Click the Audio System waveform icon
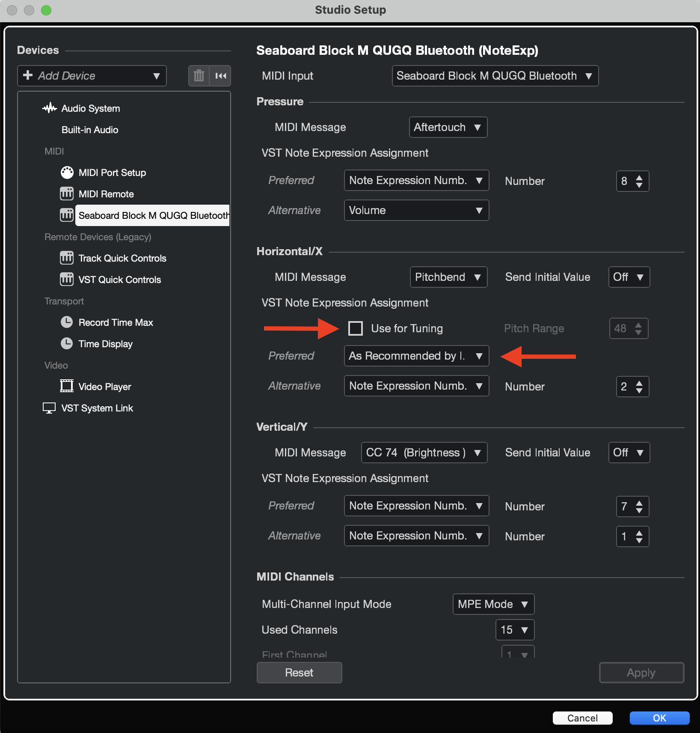700x733 pixels. pos(50,108)
